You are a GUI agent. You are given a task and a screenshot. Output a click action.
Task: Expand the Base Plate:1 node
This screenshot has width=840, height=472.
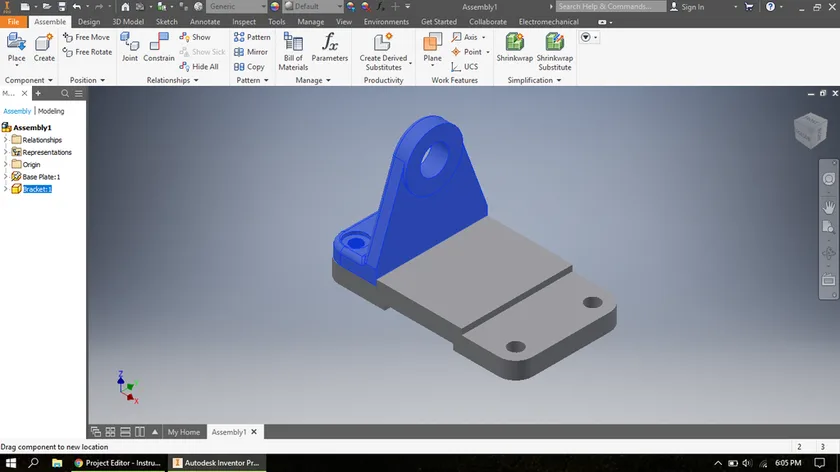pos(6,177)
